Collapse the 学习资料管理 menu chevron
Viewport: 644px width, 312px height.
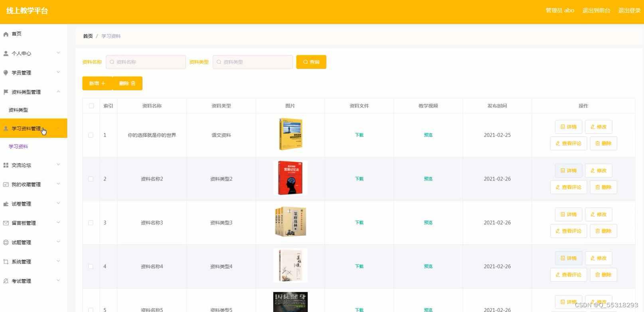point(58,128)
